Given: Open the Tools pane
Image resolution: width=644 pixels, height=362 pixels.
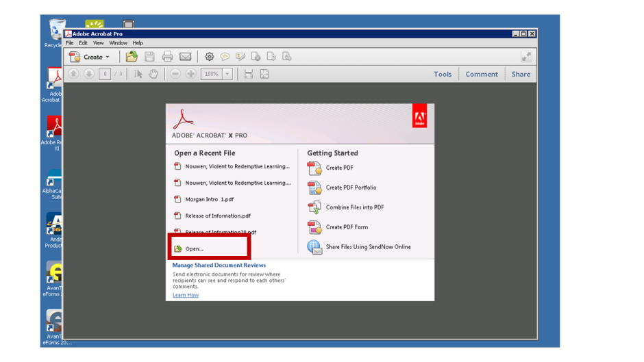Looking at the screenshot, I should click(x=443, y=75).
